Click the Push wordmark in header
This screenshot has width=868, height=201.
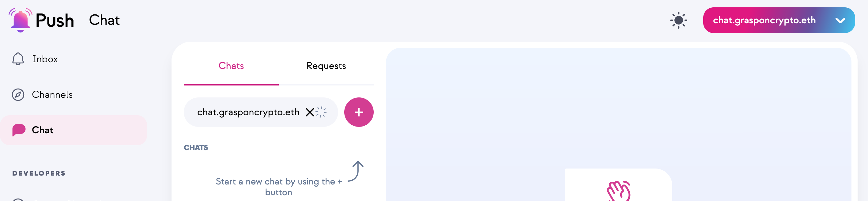(x=55, y=21)
